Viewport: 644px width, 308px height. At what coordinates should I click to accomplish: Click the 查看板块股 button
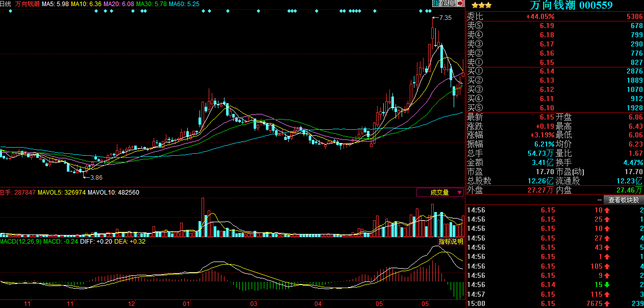(623, 200)
